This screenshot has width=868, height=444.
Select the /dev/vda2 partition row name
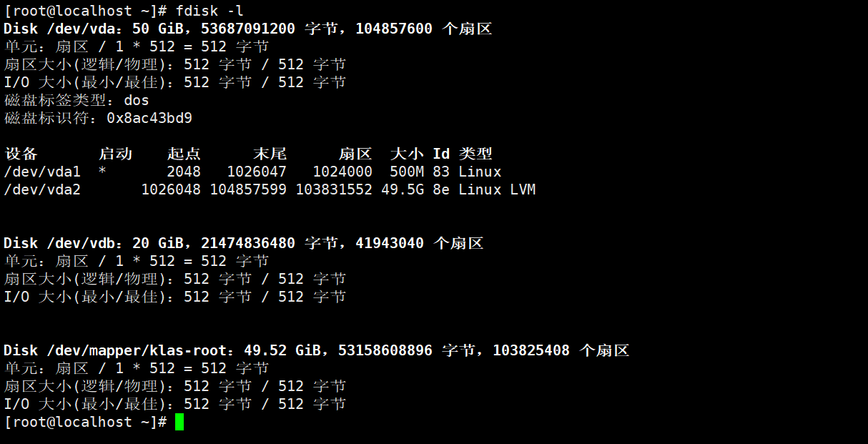42,189
